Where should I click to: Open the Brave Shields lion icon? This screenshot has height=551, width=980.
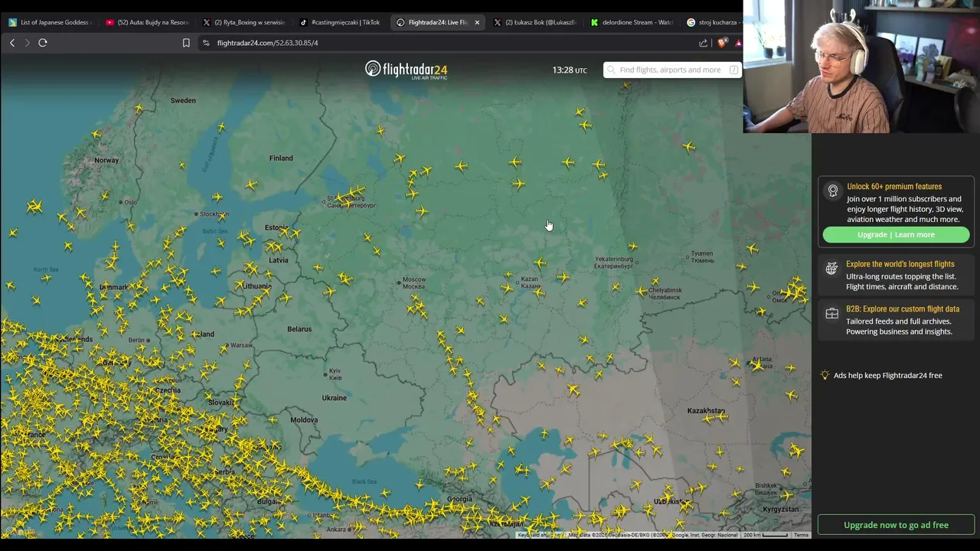pos(723,43)
